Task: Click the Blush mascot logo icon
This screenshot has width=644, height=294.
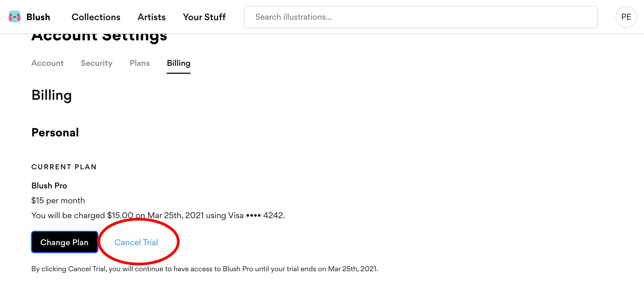Action: [x=15, y=17]
